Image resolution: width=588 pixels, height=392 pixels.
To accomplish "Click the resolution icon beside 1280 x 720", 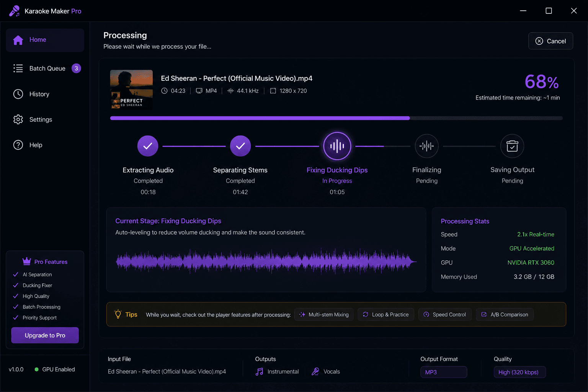I will coord(273,91).
